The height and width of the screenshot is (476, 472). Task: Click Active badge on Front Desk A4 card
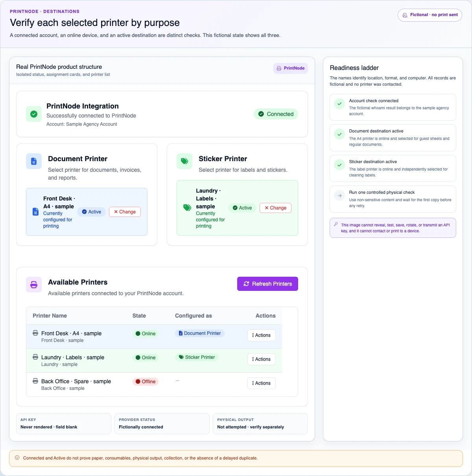click(91, 212)
